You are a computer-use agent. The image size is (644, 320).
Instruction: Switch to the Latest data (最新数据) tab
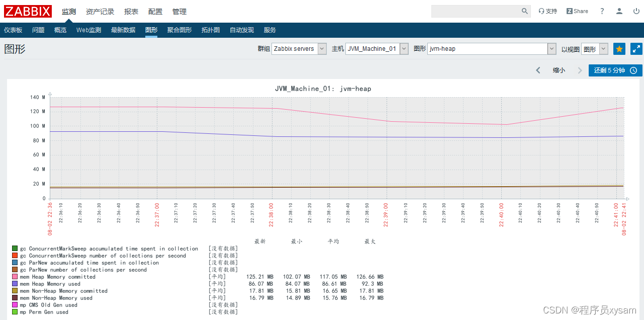(x=123, y=30)
